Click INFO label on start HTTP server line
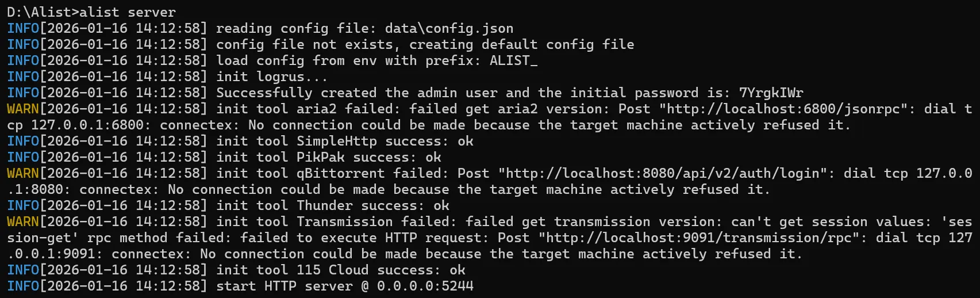The width and height of the screenshot is (980, 298). point(23,286)
